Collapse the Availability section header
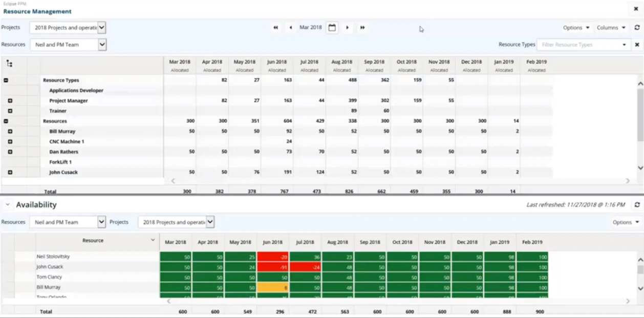This screenshot has width=644, height=318. pyautogui.click(x=6, y=203)
